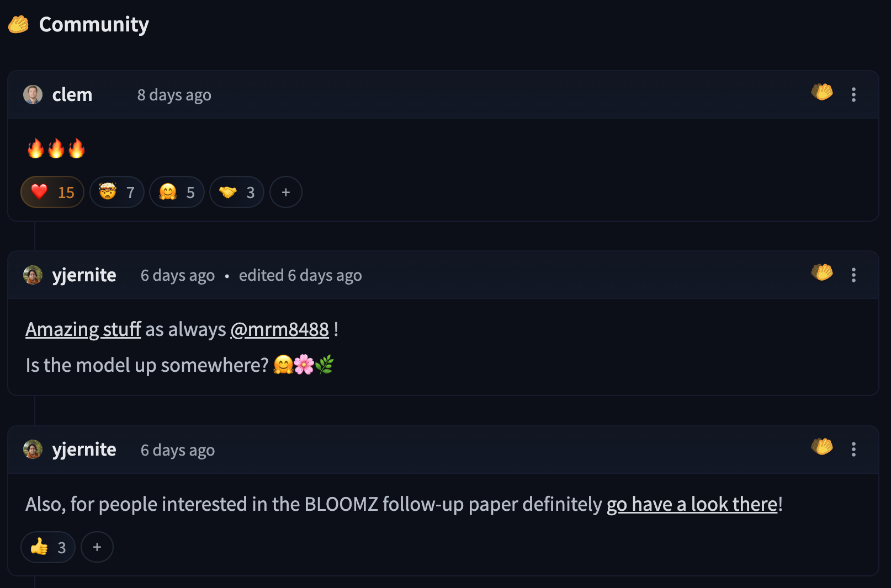Toggle the thumbs-up reaction with 3 votes
Image resolution: width=891 pixels, height=588 pixels.
pos(48,547)
